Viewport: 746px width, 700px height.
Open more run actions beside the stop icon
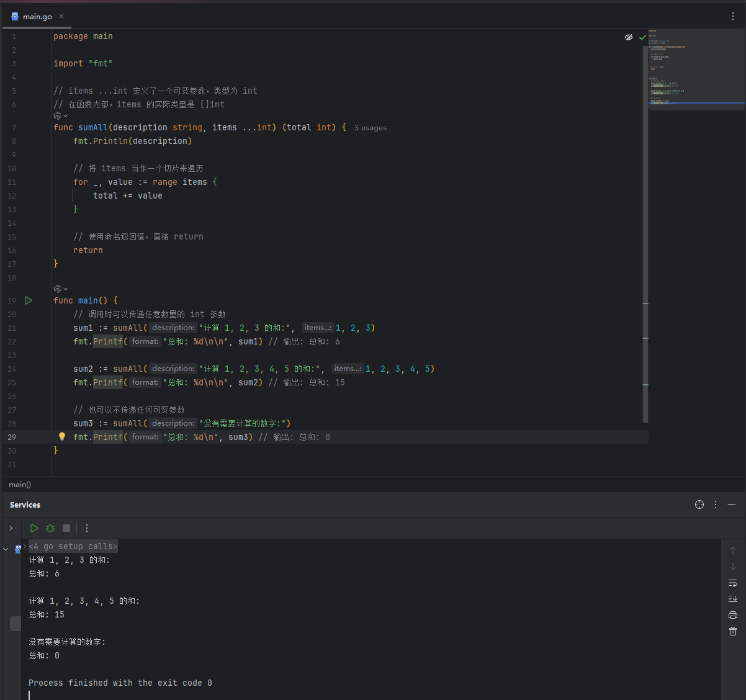click(x=87, y=528)
